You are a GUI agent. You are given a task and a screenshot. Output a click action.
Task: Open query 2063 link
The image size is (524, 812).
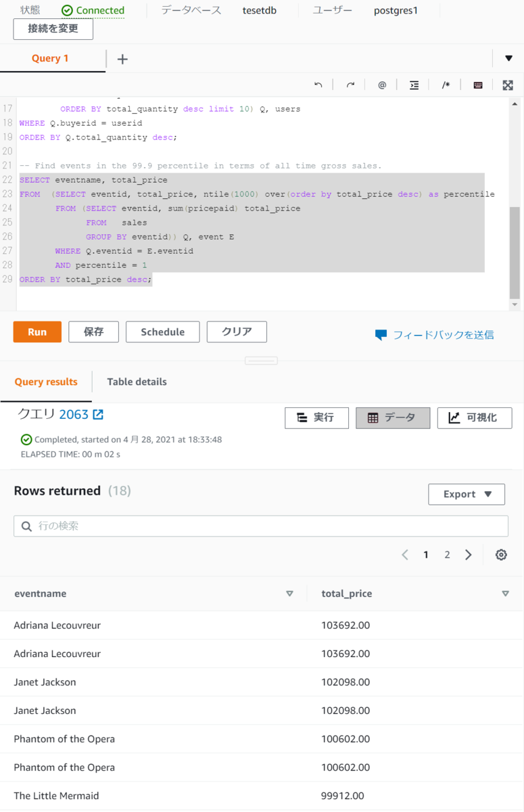click(x=74, y=414)
